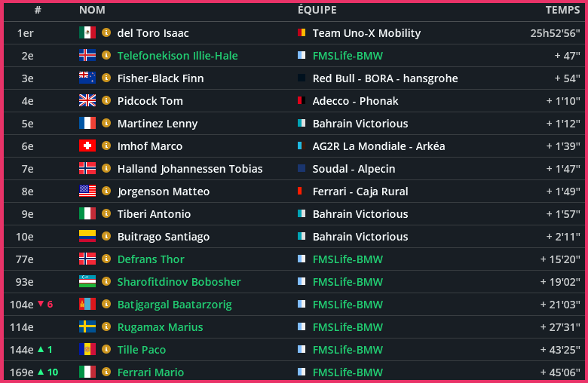Sort by the TEMPS column header
This screenshot has width=588, height=383.
coord(562,11)
